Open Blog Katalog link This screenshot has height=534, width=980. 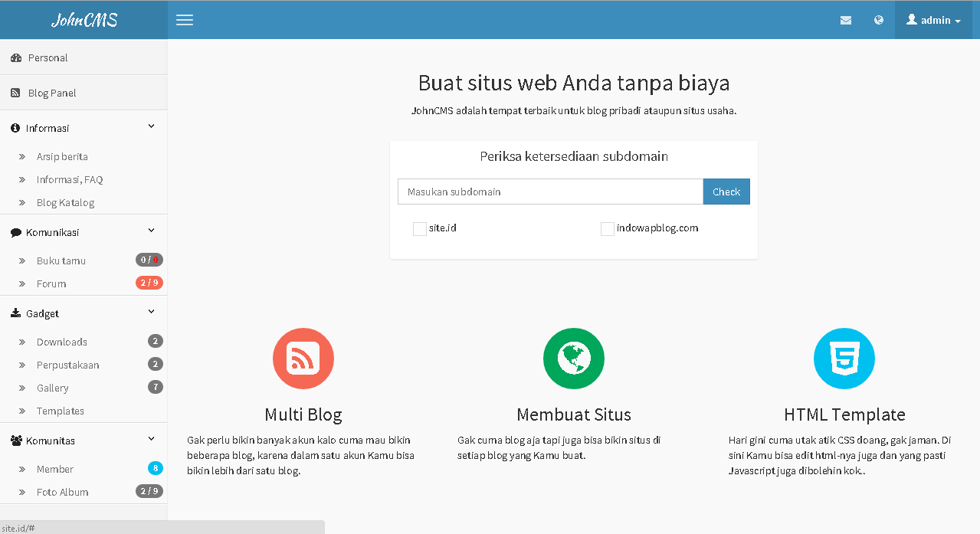point(65,202)
